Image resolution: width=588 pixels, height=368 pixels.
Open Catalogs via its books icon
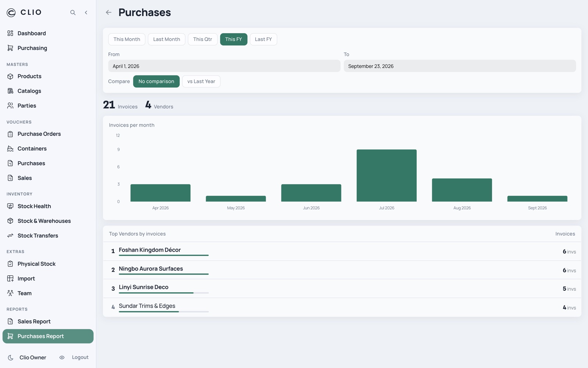point(10,91)
